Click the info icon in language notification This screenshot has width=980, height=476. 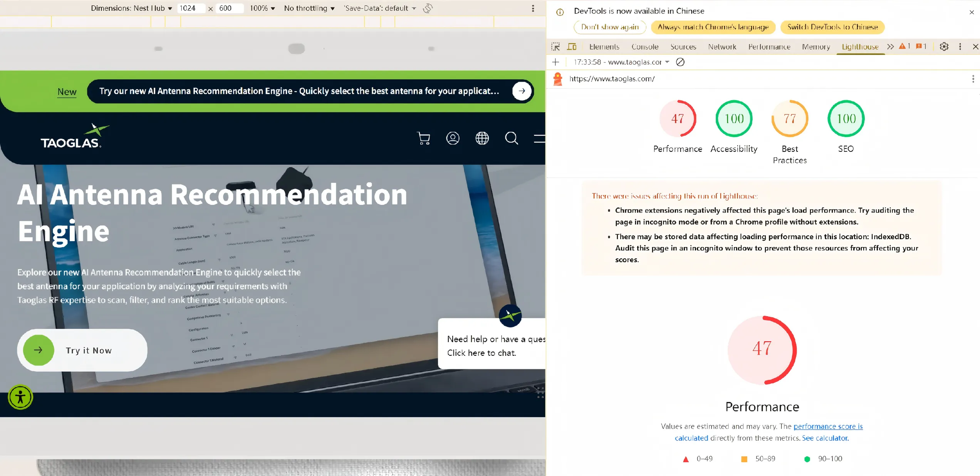[x=560, y=12]
